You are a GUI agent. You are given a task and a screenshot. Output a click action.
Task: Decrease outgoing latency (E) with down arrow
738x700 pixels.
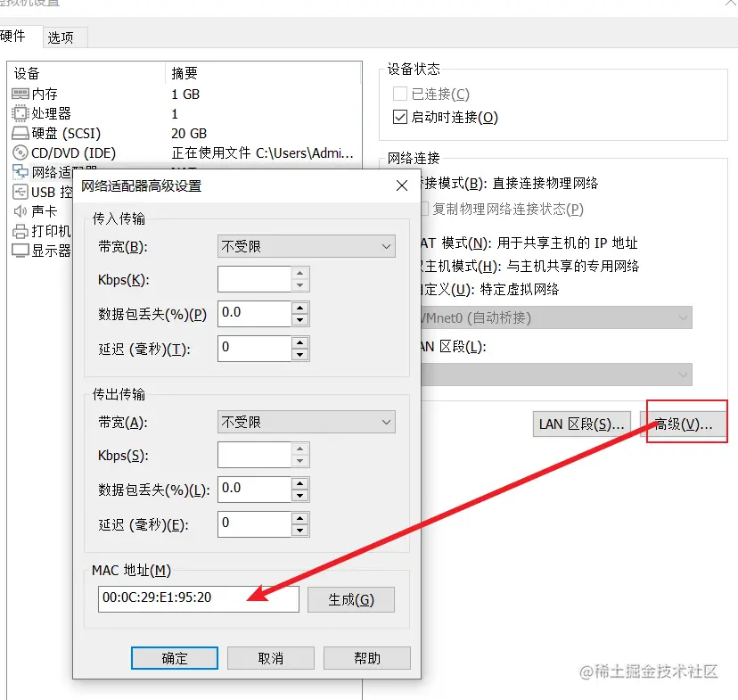click(299, 530)
